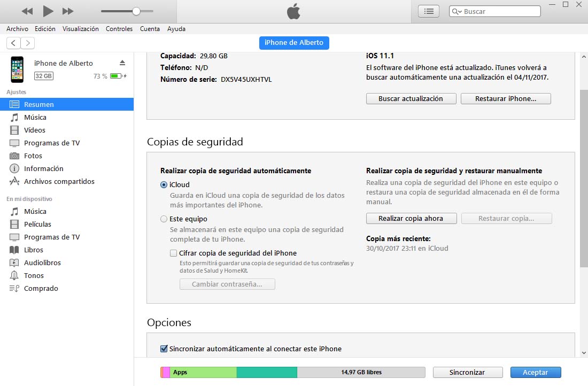Click the iPhone de Alberto device tab

(294, 43)
